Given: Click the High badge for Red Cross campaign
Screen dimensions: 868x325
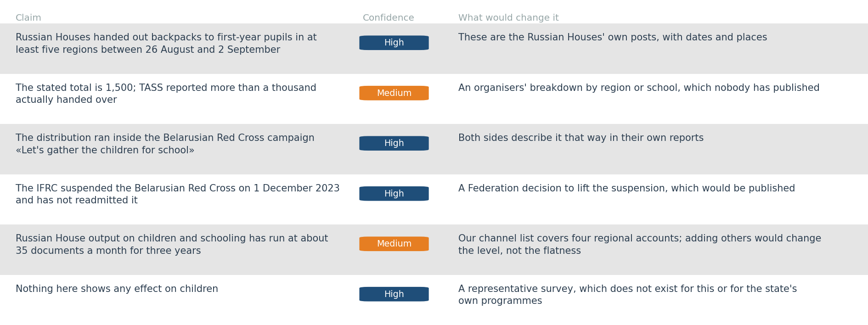Looking at the screenshot, I should (394, 143).
